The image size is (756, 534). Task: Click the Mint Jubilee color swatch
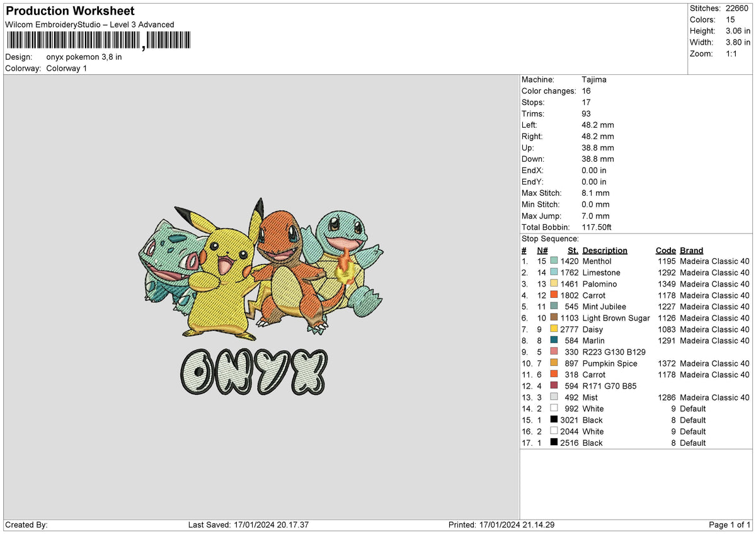click(554, 307)
